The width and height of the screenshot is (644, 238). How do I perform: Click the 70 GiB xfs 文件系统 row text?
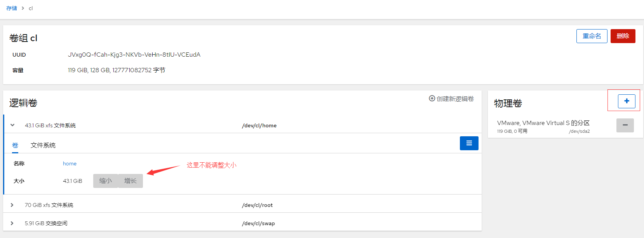pos(49,205)
